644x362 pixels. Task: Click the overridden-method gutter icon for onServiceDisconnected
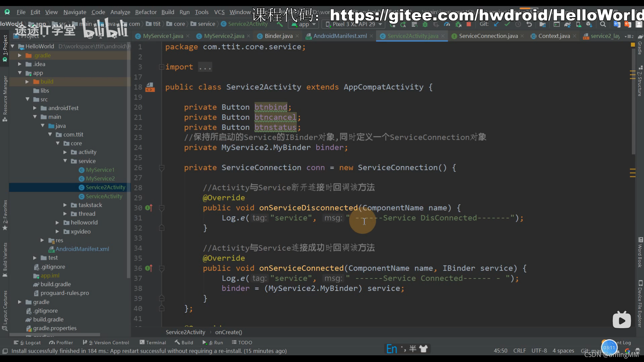tap(149, 208)
